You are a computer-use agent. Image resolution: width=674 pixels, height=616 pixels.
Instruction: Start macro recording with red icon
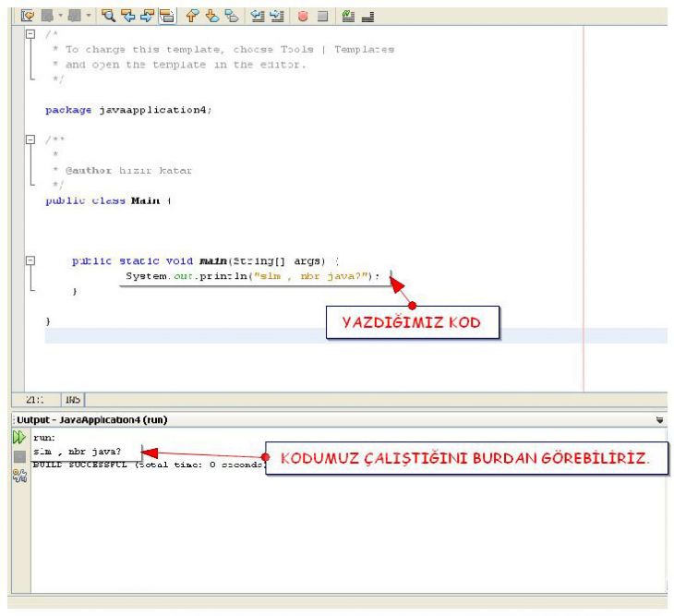click(x=303, y=16)
